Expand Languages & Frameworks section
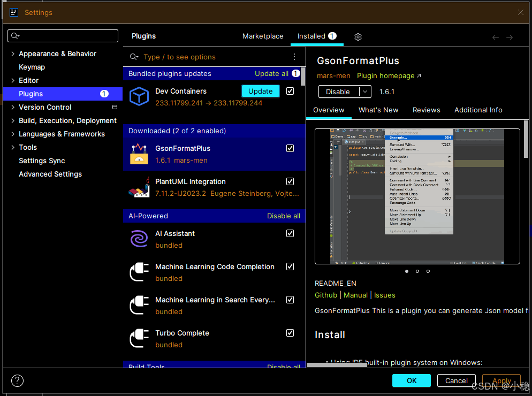Viewport: 532px width, 396px height. point(13,134)
